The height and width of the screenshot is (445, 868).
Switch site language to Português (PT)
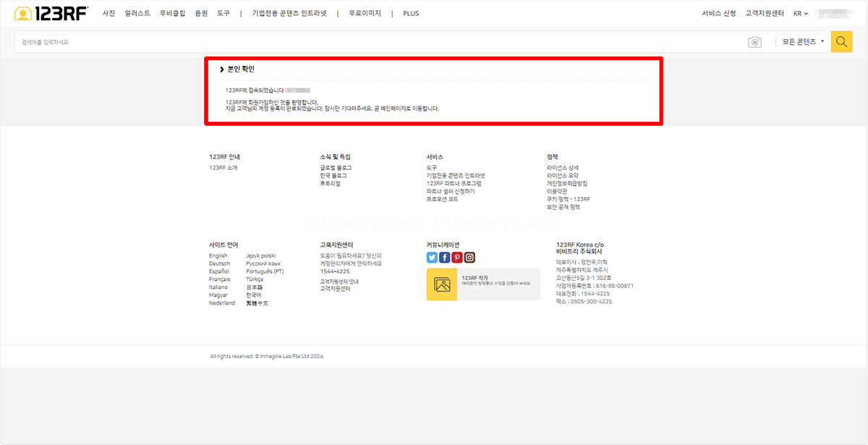point(265,271)
